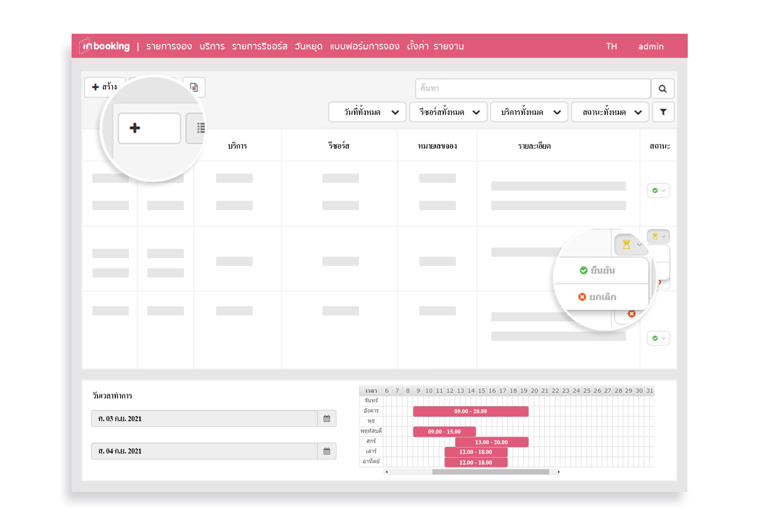Viewport: 776px width, 532px height.
Task: Go to the รายงาน reports page
Action: point(449,46)
